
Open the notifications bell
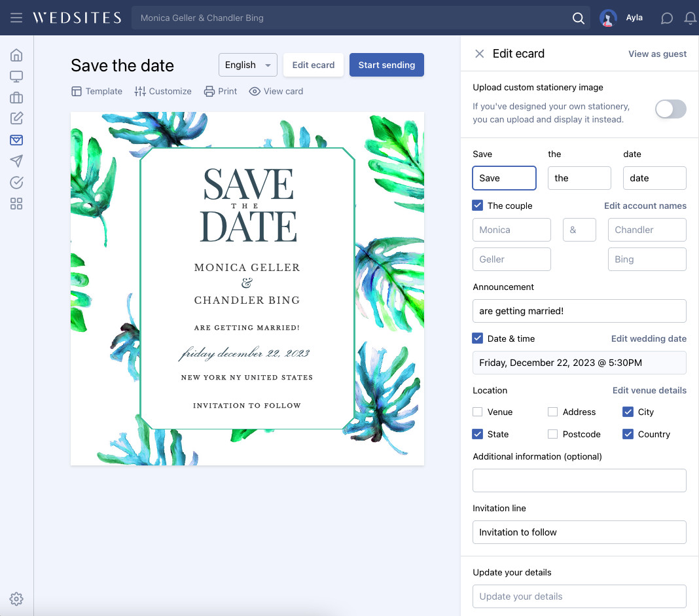(x=690, y=18)
